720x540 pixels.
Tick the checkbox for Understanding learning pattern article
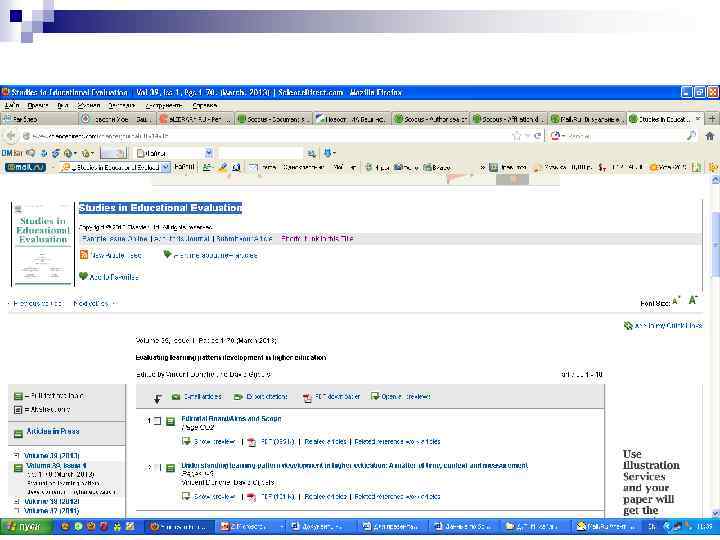[158, 467]
